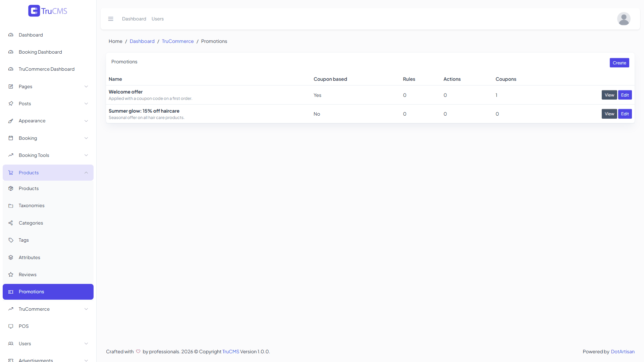Edit the Welcome offer promotion
The width and height of the screenshot is (644, 362).
(625, 95)
